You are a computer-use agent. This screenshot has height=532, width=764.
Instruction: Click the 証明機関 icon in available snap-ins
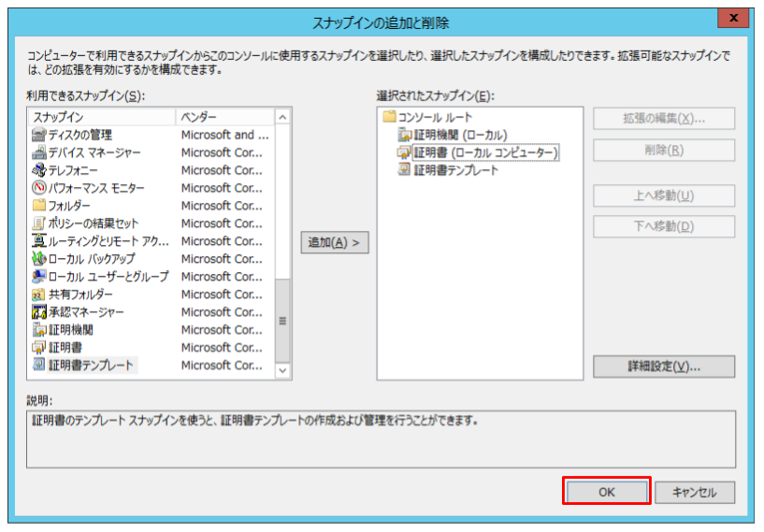click(39, 330)
